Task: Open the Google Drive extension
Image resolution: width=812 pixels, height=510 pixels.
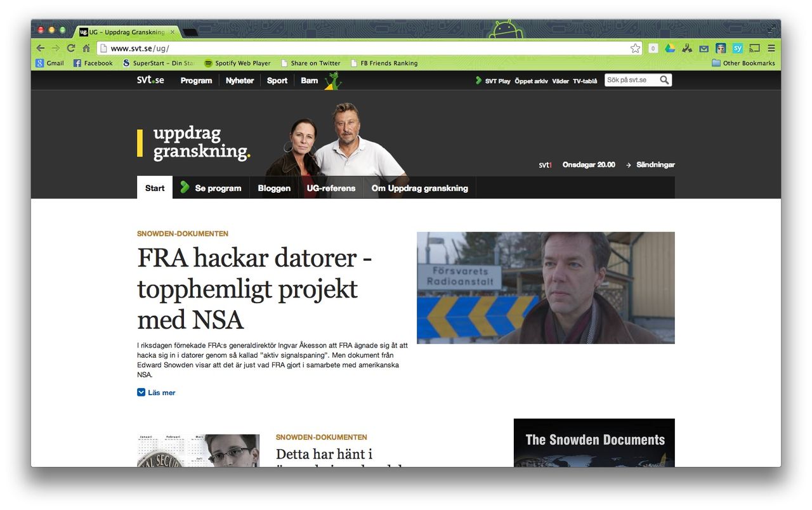Action: [670, 48]
